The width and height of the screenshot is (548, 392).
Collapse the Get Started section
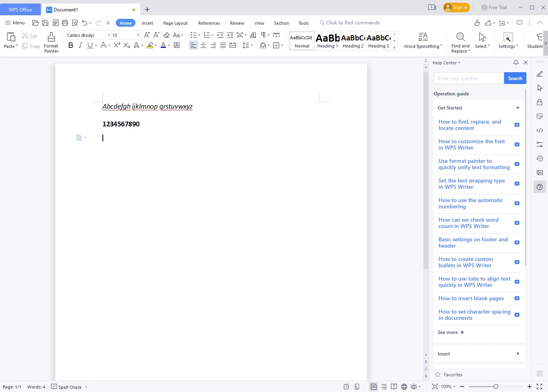pyautogui.click(x=517, y=108)
